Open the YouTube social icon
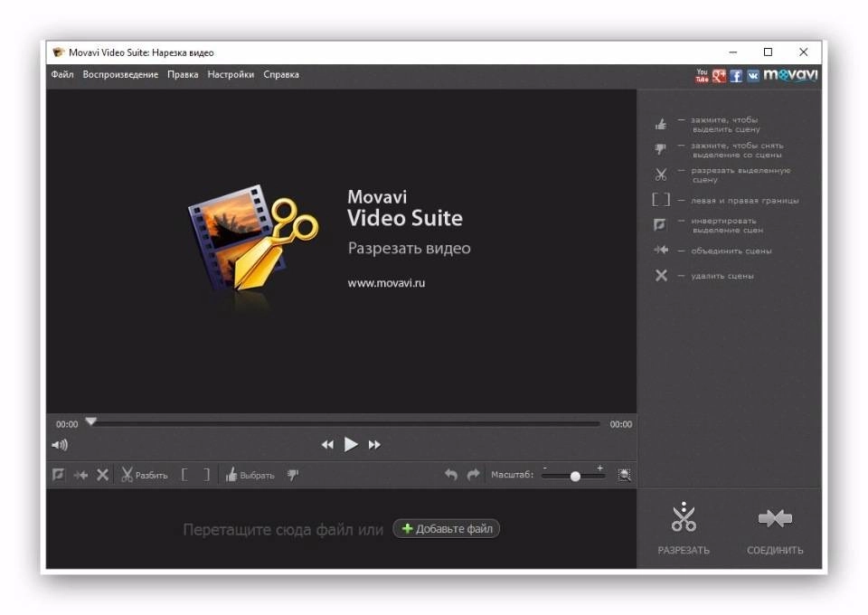This screenshot has height=615, width=868. pos(702,76)
